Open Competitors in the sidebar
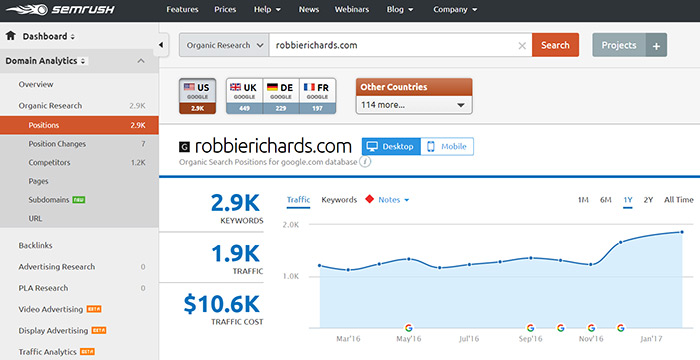The width and height of the screenshot is (700, 360). [49, 163]
